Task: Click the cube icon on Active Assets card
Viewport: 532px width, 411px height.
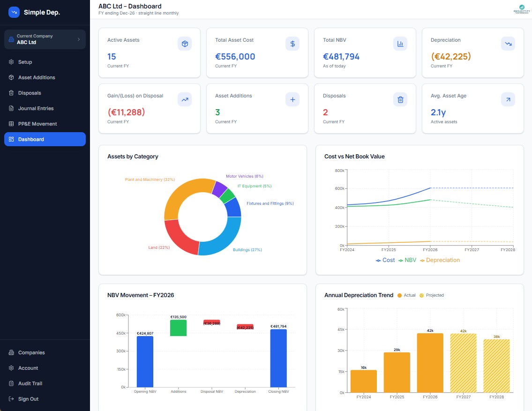Action: pyautogui.click(x=185, y=44)
